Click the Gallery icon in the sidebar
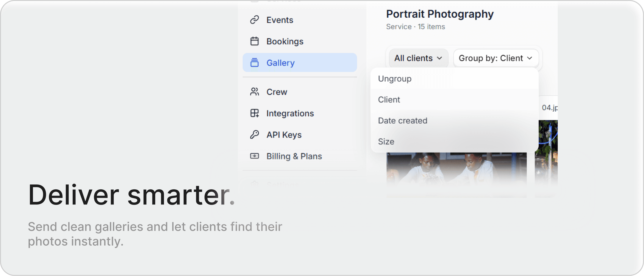The height and width of the screenshot is (276, 644). click(254, 63)
